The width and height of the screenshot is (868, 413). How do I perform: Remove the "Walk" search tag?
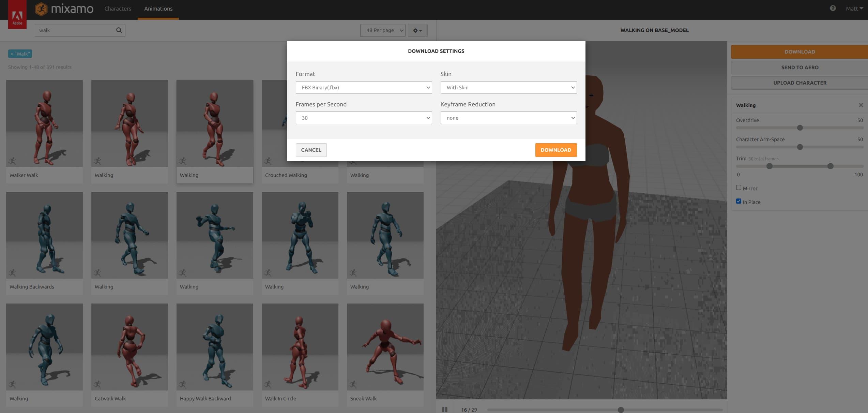12,54
